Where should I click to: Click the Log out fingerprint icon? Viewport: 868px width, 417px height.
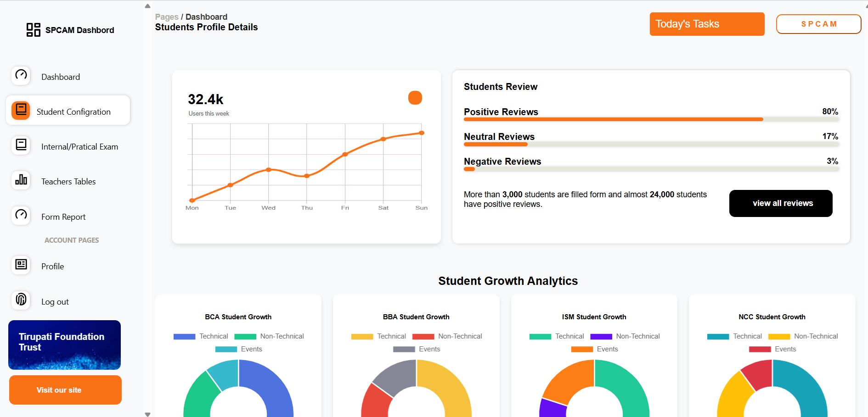point(21,300)
